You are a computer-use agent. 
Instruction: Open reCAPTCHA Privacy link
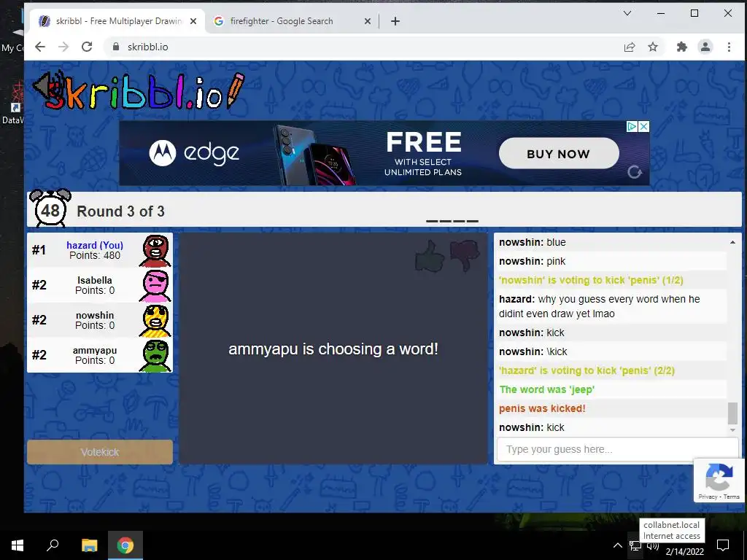pyautogui.click(x=708, y=497)
